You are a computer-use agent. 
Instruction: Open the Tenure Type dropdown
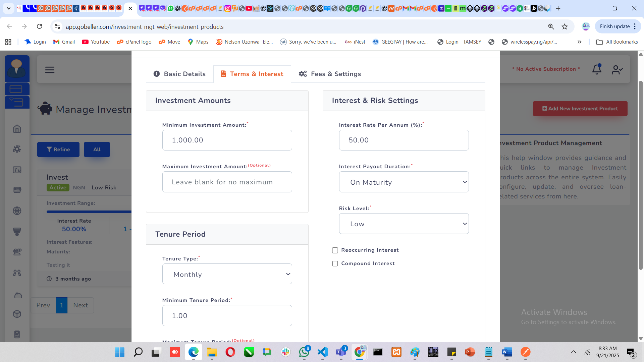[227, 274]
